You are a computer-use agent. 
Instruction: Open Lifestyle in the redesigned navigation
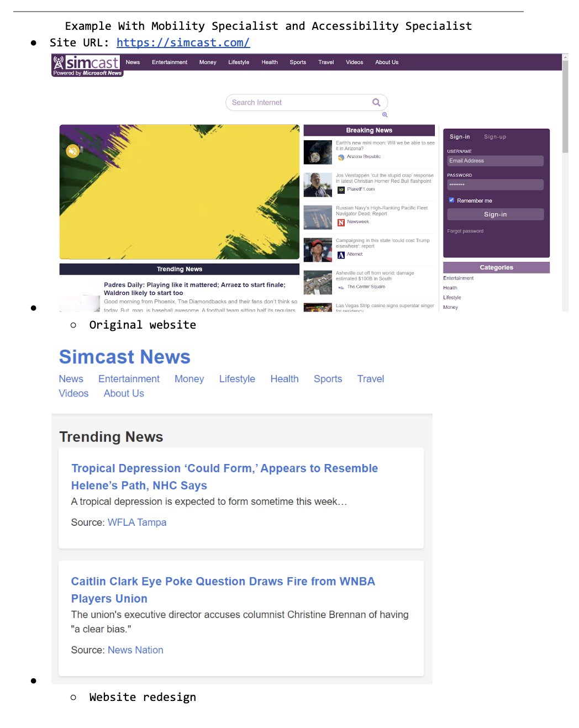[237, 379]
